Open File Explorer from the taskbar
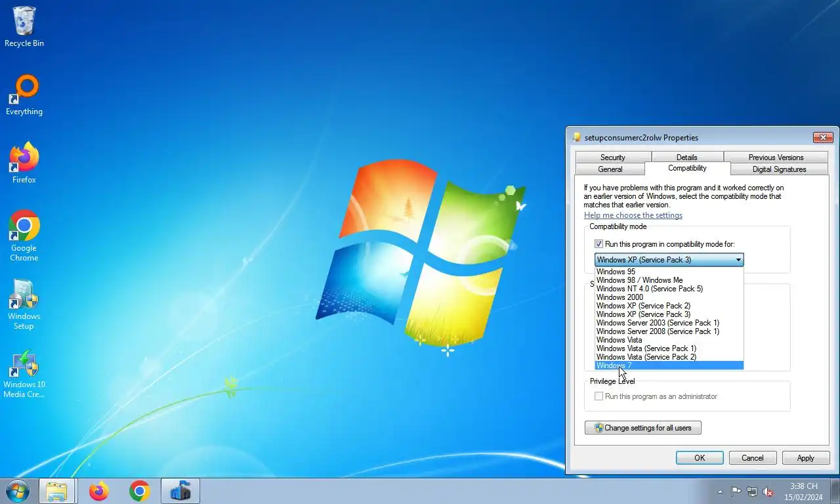The image size is (840, 504). tap(56, 491)
